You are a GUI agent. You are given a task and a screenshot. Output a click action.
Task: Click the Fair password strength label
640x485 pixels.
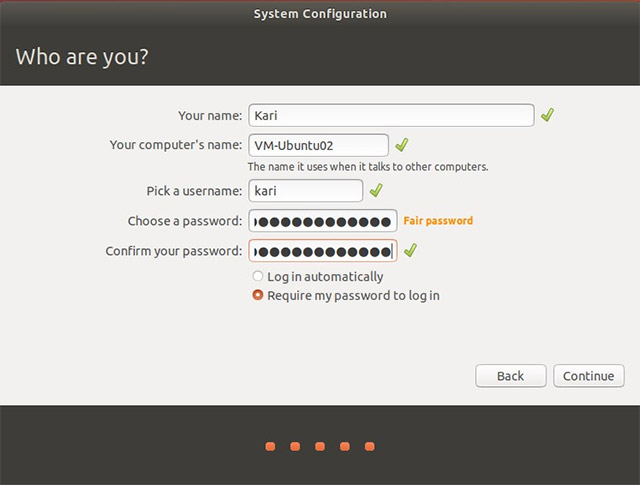[438, 221]
